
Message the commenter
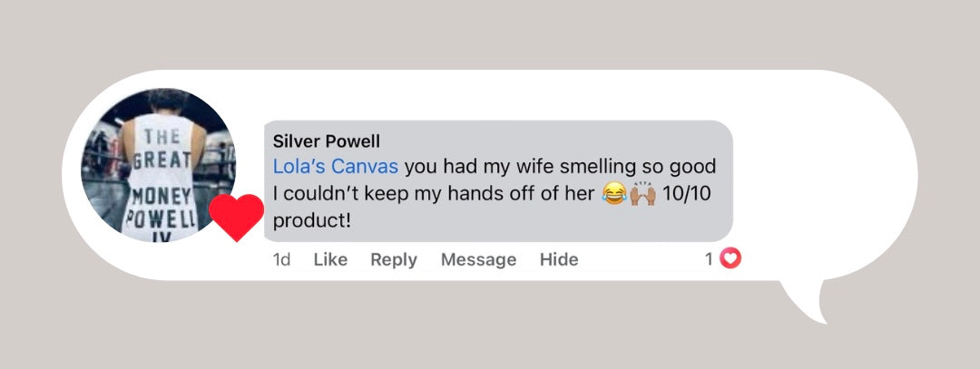click(478, 260)
